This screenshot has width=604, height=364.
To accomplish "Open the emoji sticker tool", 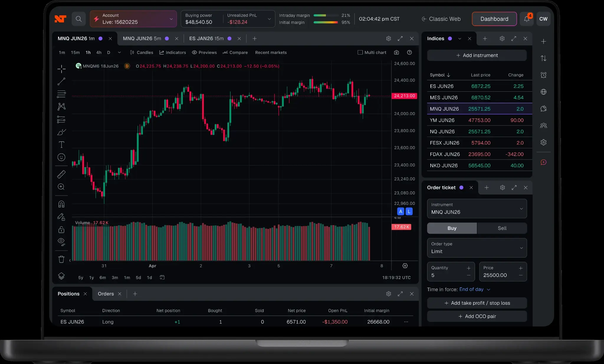I will point(61,157).
